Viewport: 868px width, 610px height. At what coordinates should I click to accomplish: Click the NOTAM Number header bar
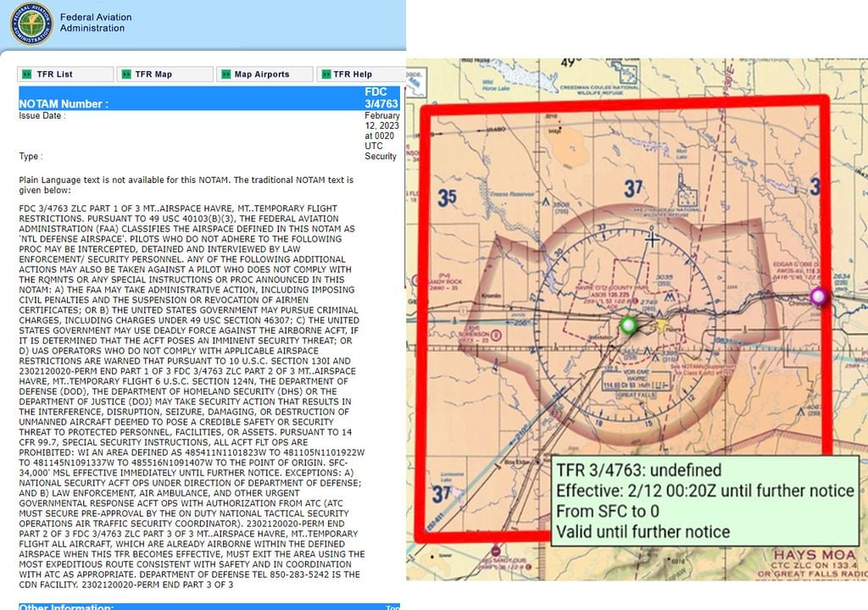click(64, 103)
